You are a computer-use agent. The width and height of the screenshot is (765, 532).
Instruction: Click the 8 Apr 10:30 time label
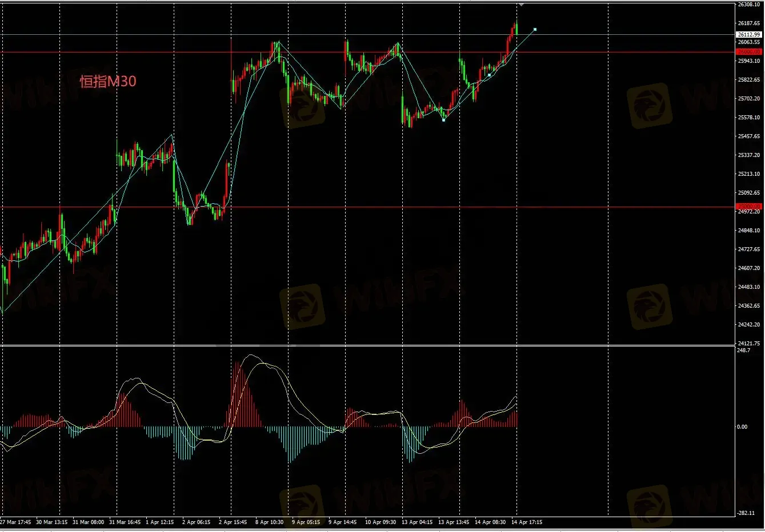coord(270,522)
